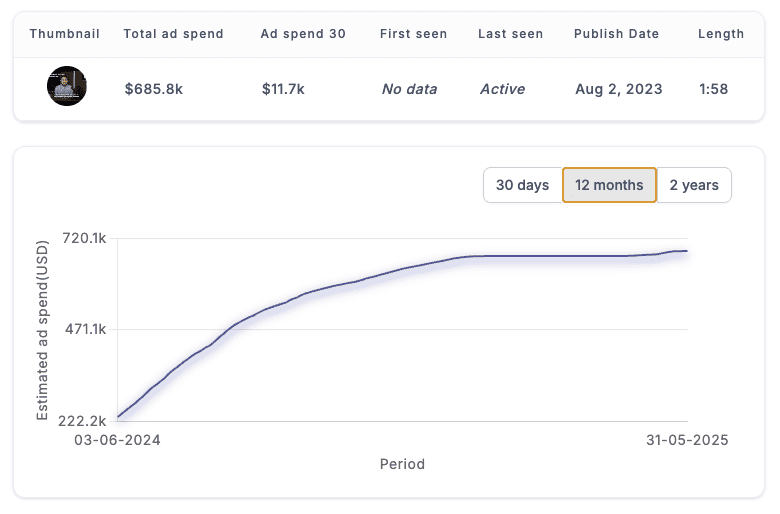This screenshot has height=514, width=780.
Task: Click the Length column header
Action: pyautogui.click(x=721, y=34)
